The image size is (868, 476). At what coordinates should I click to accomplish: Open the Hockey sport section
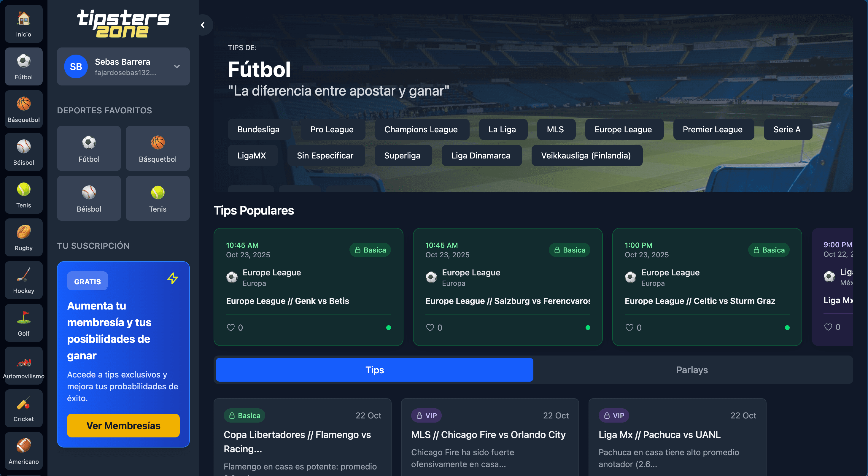click(x=23, y=280)
